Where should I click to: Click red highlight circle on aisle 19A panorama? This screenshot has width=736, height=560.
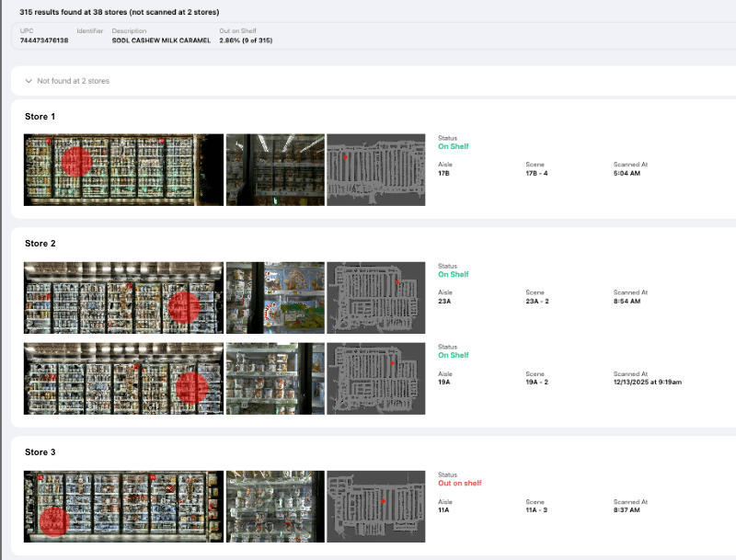[x=191, y=386]
